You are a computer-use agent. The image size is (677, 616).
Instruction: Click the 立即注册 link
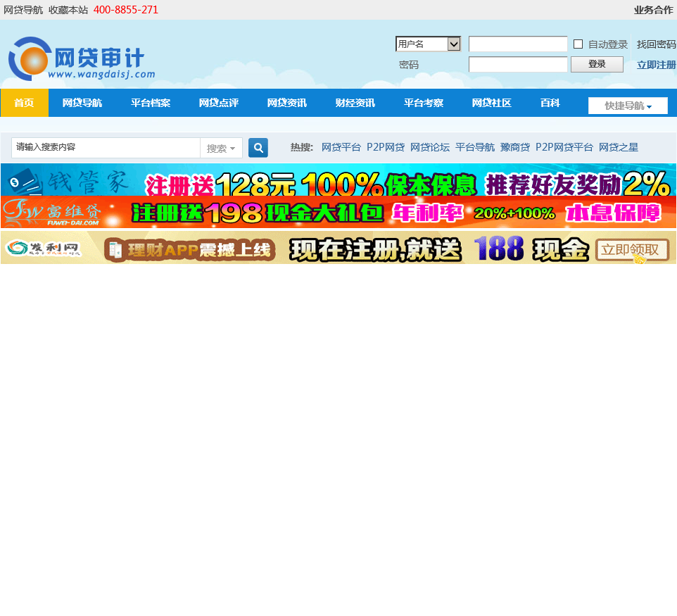657,65
